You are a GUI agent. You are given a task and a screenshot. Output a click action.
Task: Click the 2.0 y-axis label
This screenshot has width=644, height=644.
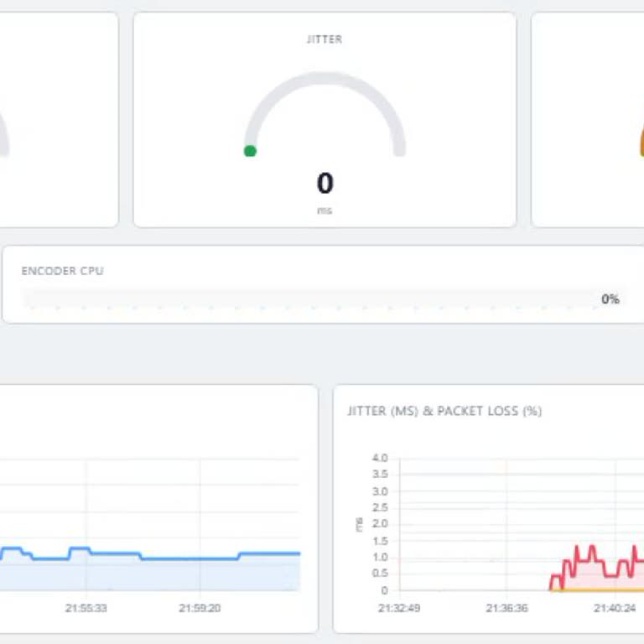click(380, 524)
